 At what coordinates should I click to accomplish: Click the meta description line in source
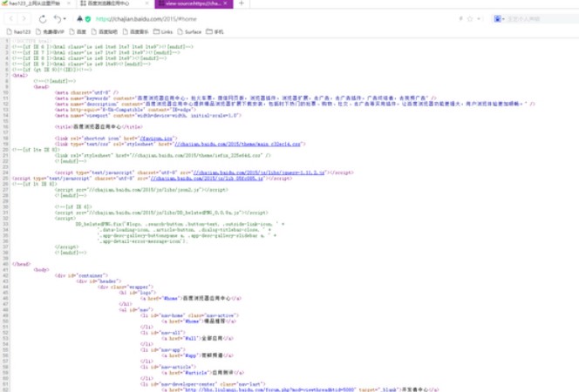295,104
